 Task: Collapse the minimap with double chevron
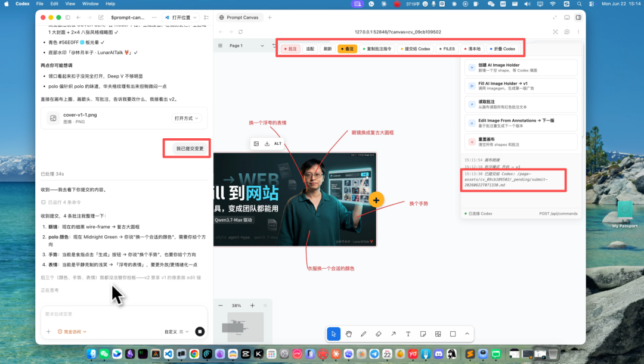pyautogui.click(x=265, y=305)
